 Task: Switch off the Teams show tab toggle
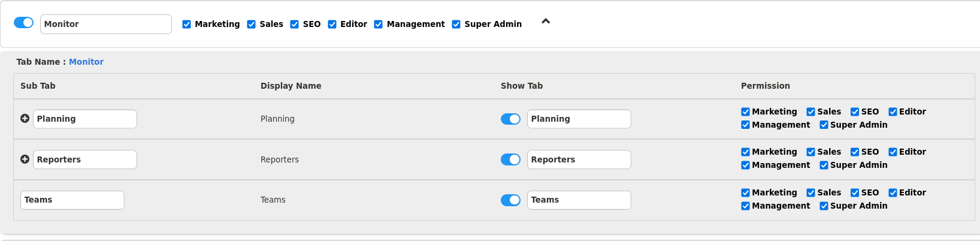510,200
